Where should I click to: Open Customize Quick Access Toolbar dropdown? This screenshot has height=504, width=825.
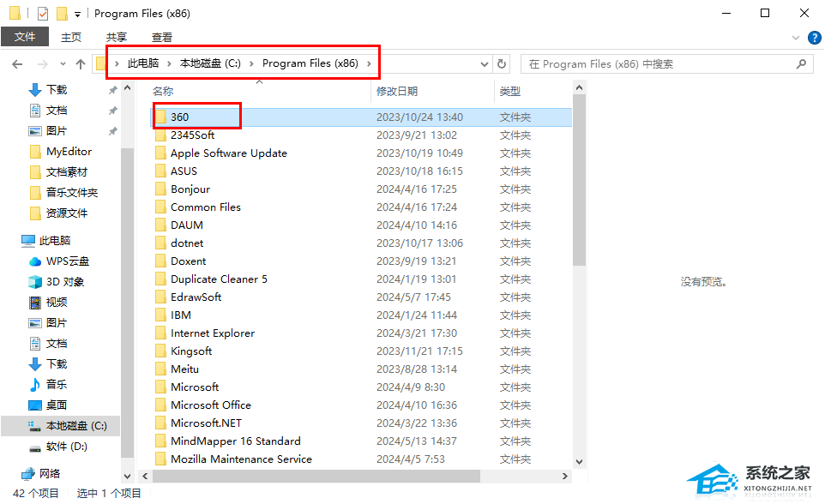(77, 15)
